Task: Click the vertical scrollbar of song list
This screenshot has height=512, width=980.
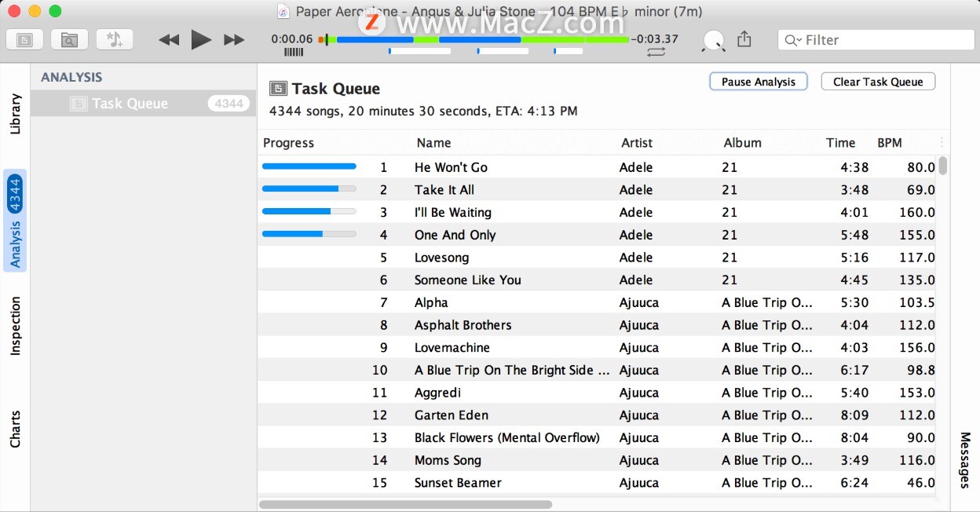Action: (943, 166)
